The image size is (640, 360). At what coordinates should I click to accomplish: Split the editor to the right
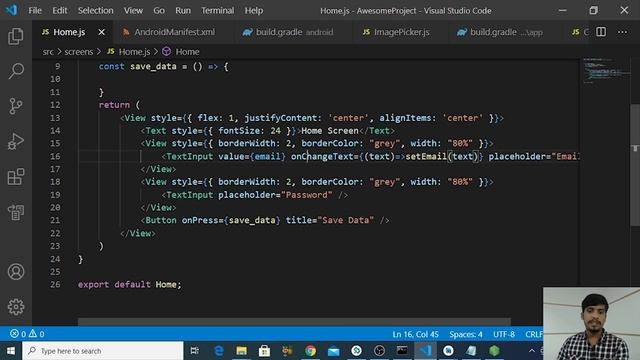coord(601,32)
